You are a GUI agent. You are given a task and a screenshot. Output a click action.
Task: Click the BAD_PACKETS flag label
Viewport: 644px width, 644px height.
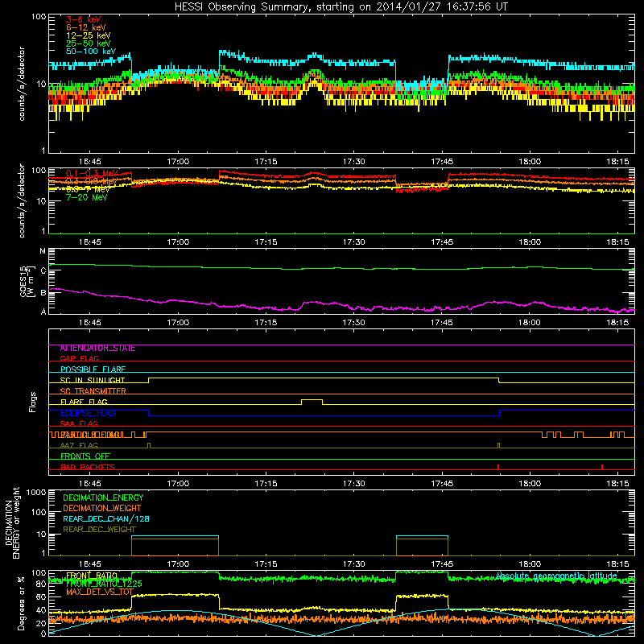pos(87,467)
